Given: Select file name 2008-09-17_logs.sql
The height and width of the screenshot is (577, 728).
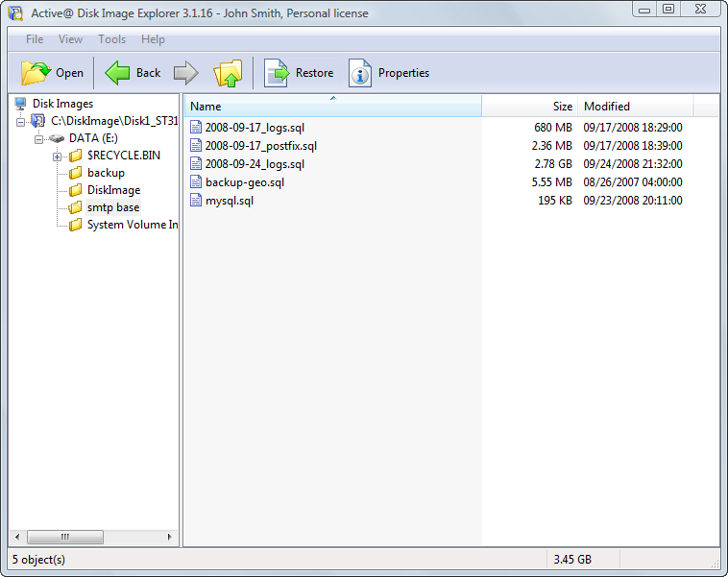Looking at the screenshot, I should point(255,127).
